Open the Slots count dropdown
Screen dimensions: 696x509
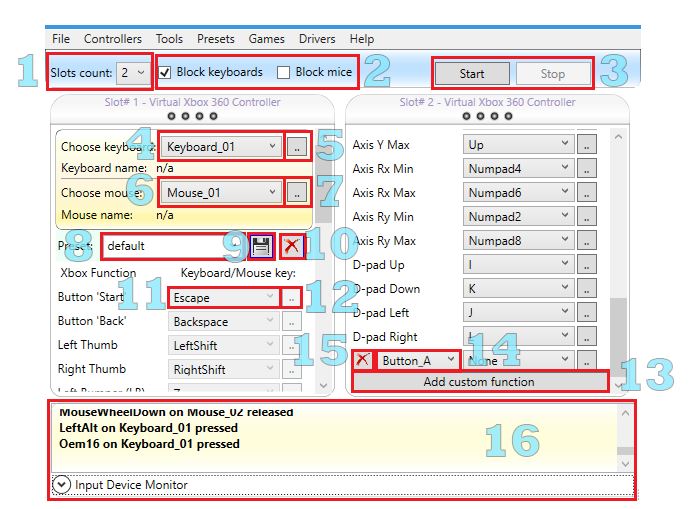point(130,73)
